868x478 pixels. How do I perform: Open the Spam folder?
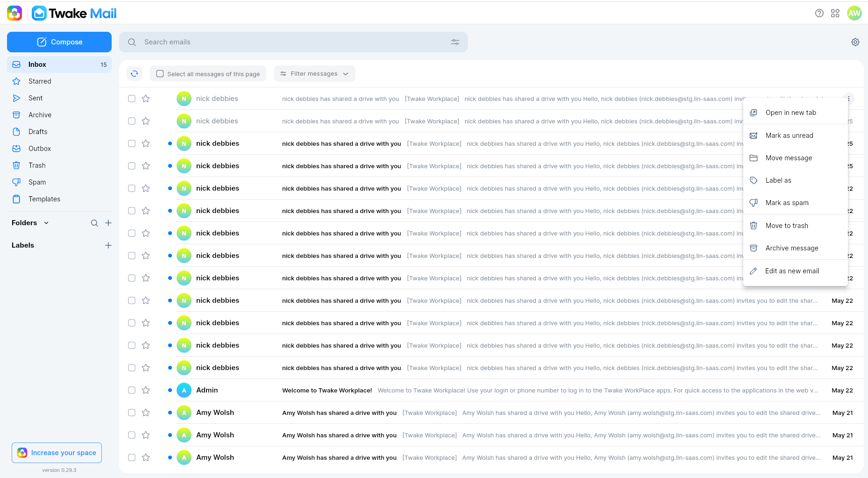(x=59, y=182)
